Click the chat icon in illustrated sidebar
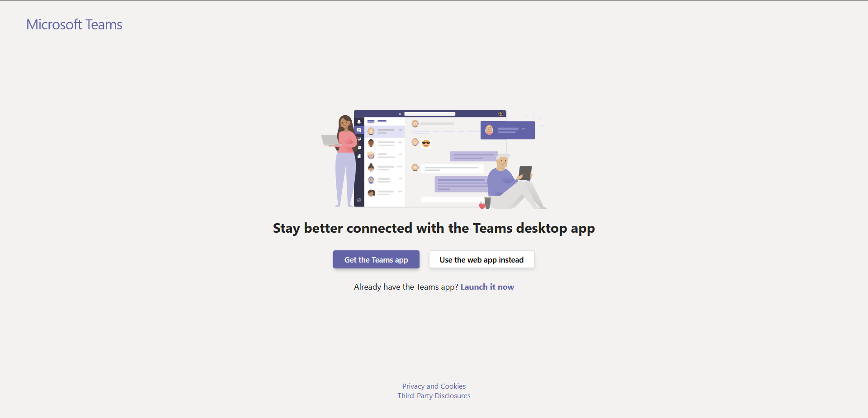The height and width of the screenshot is (418, 868). (x=359, y=130)
